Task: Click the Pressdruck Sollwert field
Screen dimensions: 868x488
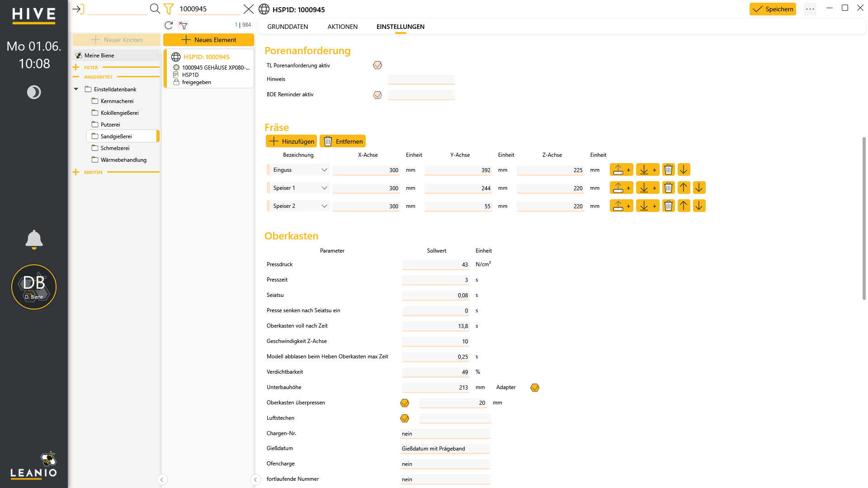Action: pyautogui.click(x=436, y=265)
